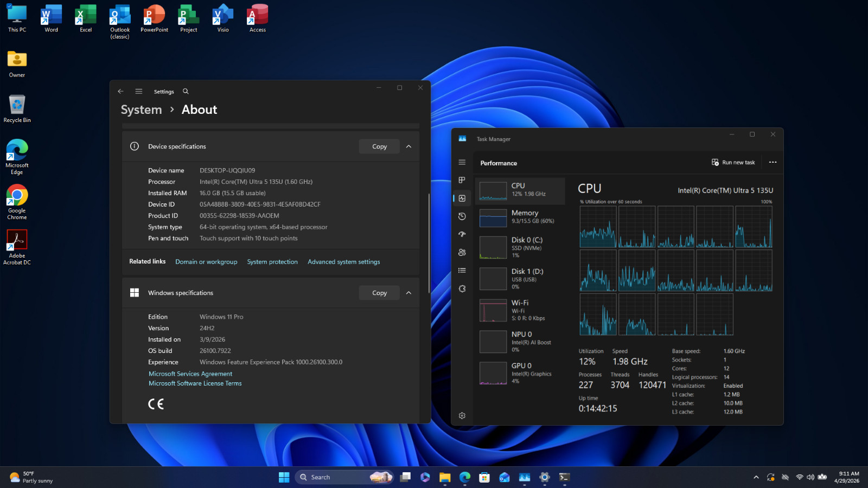Open weather widget showing 50°F
This screenshot has width=868, height=488.
pyautogui.click(x=31, y=477)
